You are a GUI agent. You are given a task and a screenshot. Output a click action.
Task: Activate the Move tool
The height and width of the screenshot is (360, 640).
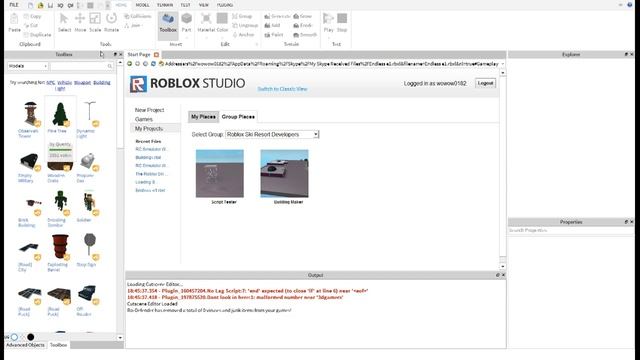point(80,22)
